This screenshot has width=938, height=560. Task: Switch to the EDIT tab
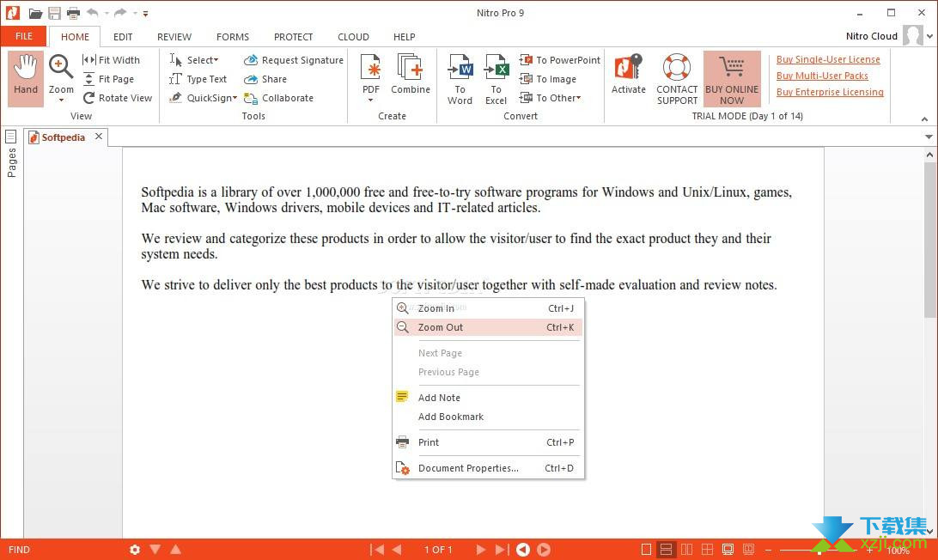tap(123, 36)
